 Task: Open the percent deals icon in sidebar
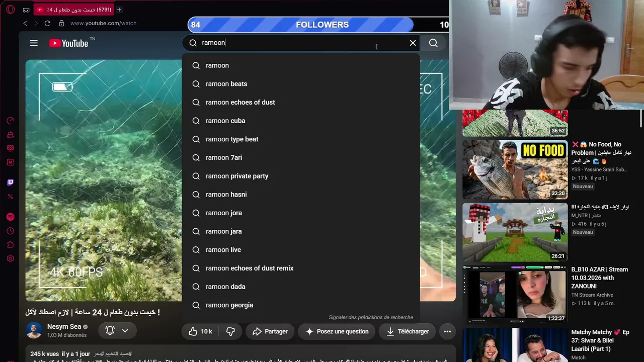click(10, 197)
